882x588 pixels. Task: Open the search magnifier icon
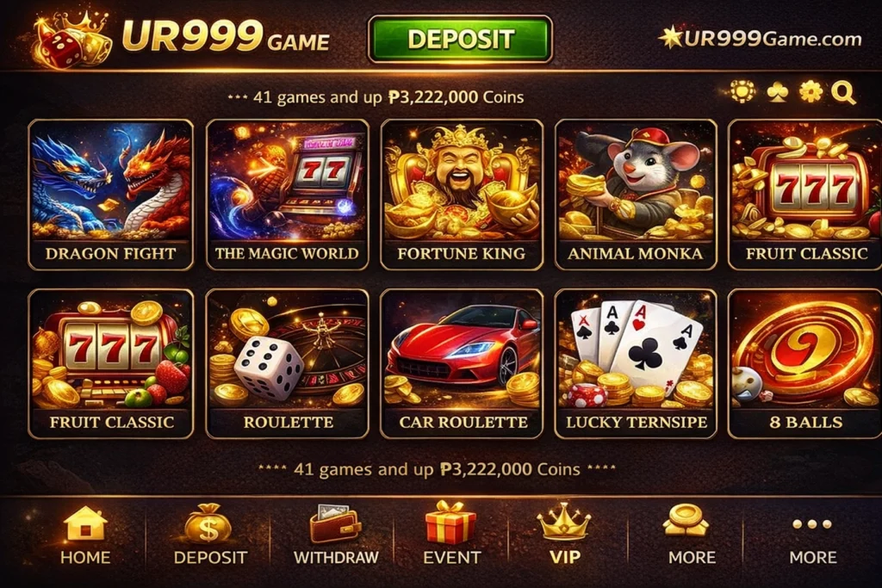(x=842, y=92)
